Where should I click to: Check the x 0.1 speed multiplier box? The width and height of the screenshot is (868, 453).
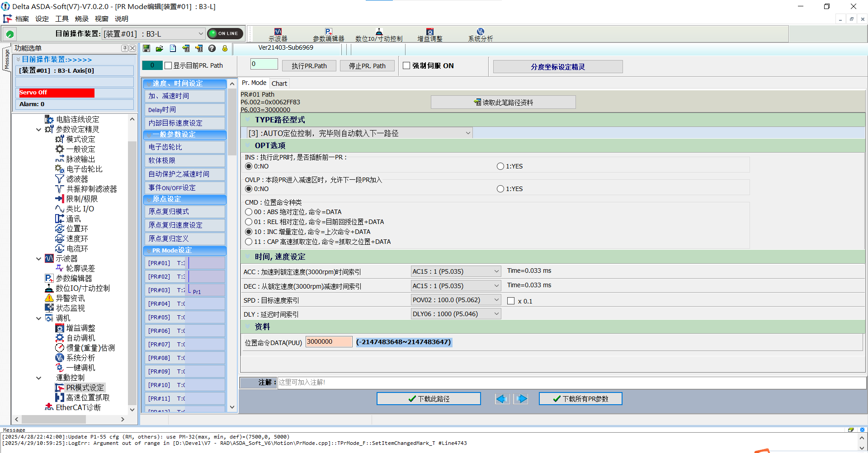(511, 301)
